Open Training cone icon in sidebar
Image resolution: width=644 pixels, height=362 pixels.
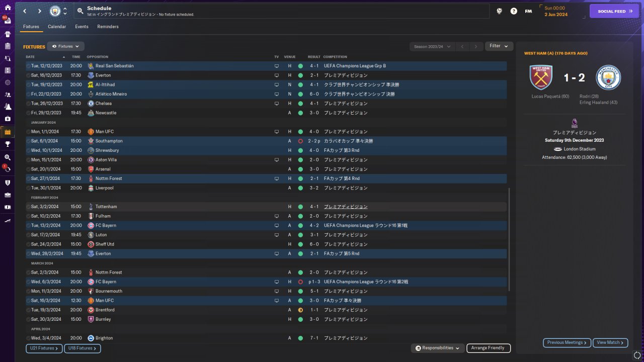pyautogui.click(x=7, y=107)
